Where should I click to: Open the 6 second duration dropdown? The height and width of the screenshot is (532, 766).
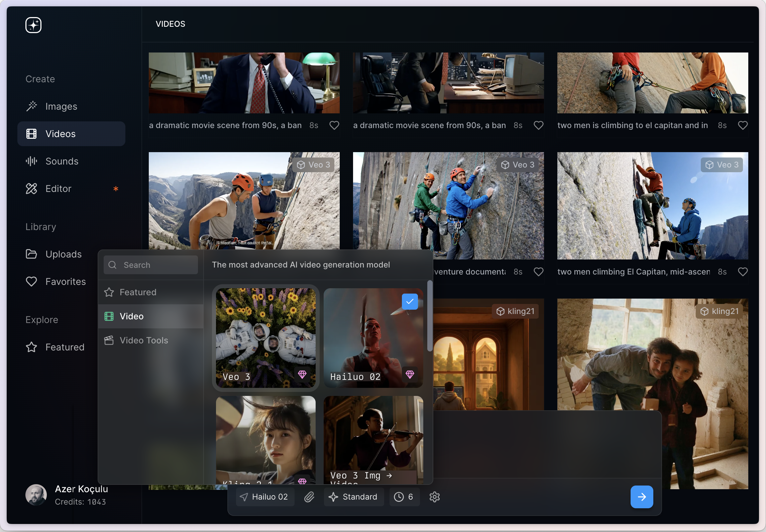(405, 497)
